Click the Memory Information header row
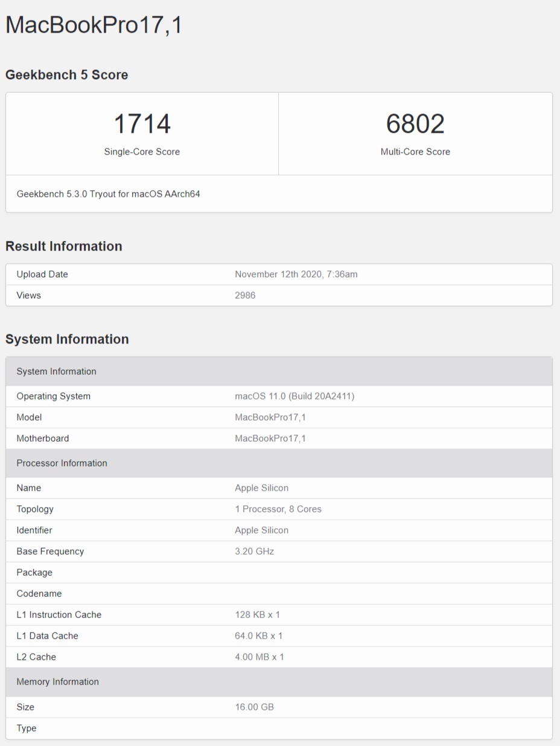 [x=279, y=681]
